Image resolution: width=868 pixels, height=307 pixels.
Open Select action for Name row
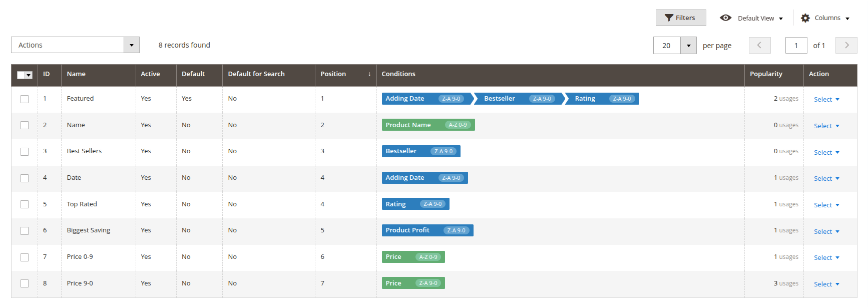click(x=826, y=126)
